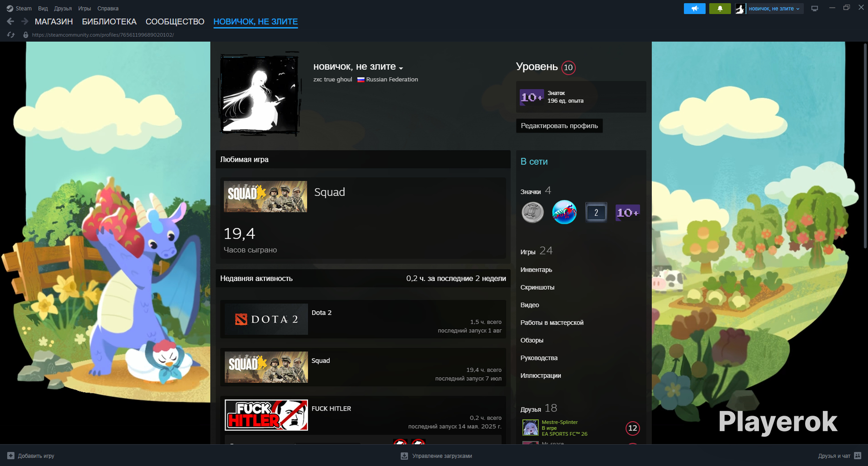Viewport: 868px width, 466px height.
Task: Click the Редактировать профиль button
Action: tap(559, 126)
